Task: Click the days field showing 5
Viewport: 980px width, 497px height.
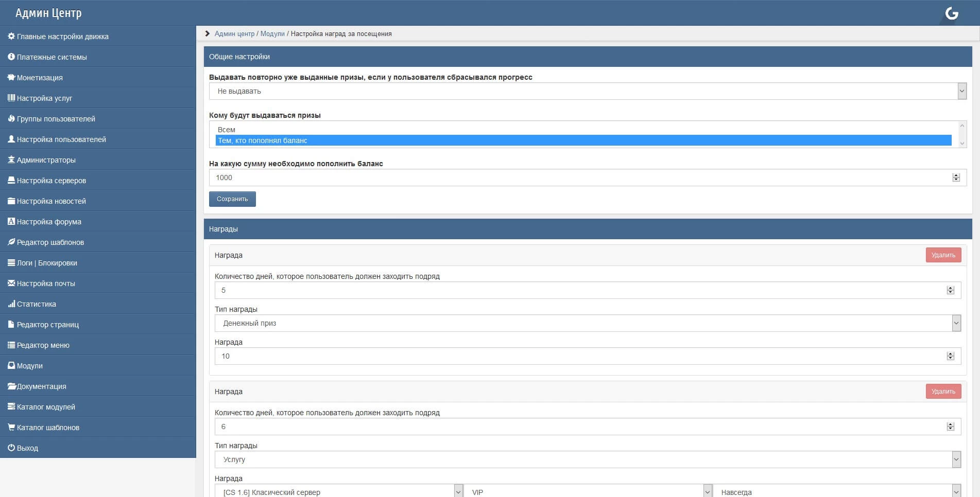Action: [588, 290]
